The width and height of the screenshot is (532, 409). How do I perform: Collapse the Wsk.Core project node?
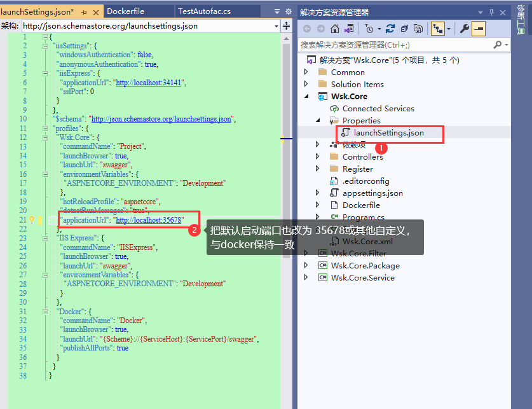pyautogui.click(x=306, y=97)
